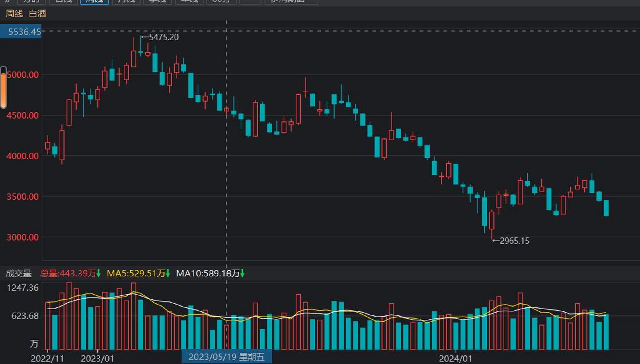Image resolution: width=640 pixels, height=364 pixels.
Task: Select the 5536.45 crosshair price tag
Action: click(x=21, y=32)
